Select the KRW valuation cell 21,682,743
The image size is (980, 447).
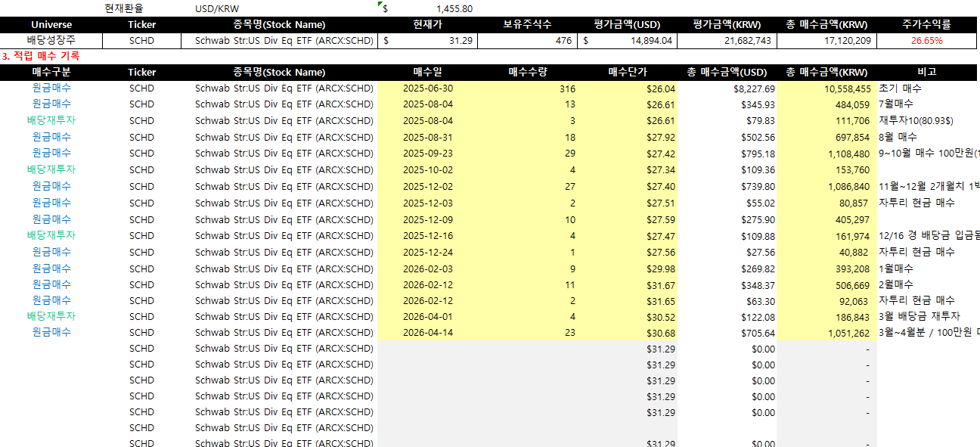[x=727, y=41]
